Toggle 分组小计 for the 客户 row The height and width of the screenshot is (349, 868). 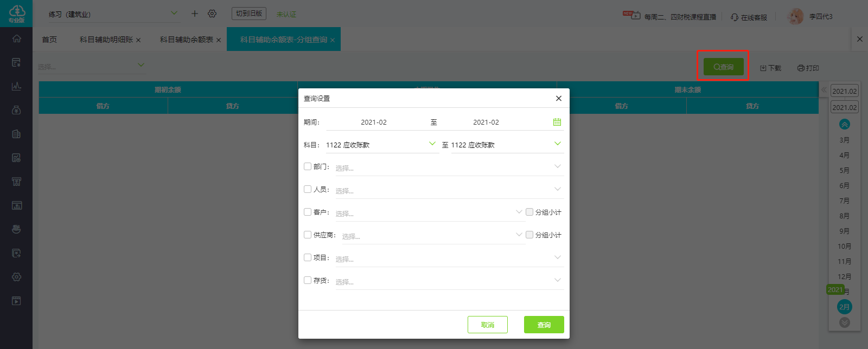[529, 212]
